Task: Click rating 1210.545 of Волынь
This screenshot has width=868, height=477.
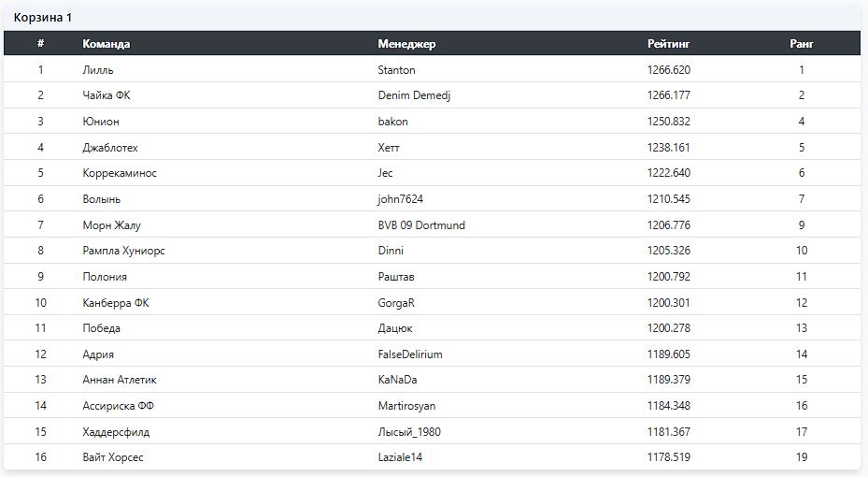Action: tap(668, 199)
